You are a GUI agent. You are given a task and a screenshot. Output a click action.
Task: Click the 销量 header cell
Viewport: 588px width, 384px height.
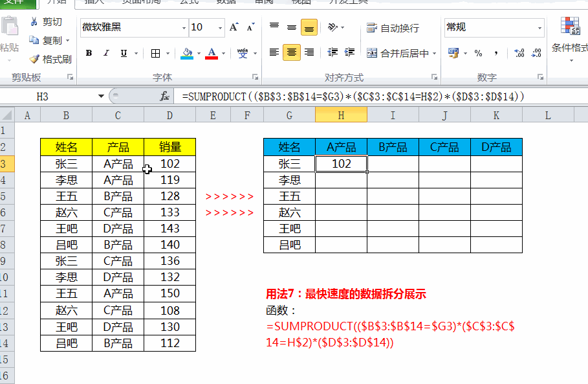[x=170, y=147]
